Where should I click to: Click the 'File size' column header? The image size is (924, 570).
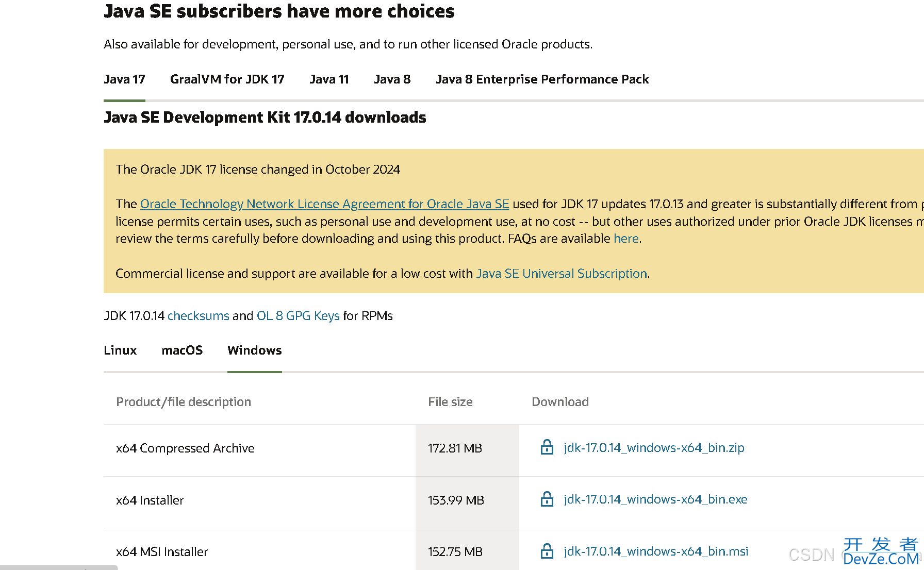click(450, 402)
